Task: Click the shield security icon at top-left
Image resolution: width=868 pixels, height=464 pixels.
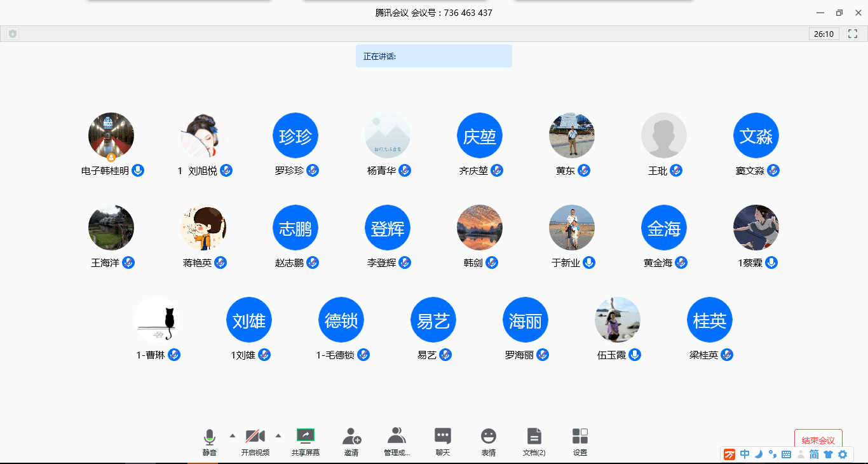Action: [x=12, y=34]
